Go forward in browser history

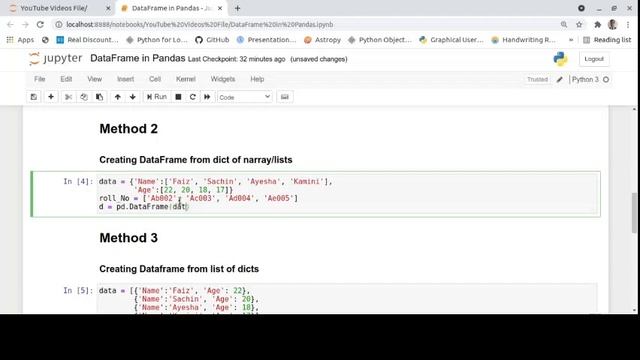pyautogui.click(x=25, y=24)
